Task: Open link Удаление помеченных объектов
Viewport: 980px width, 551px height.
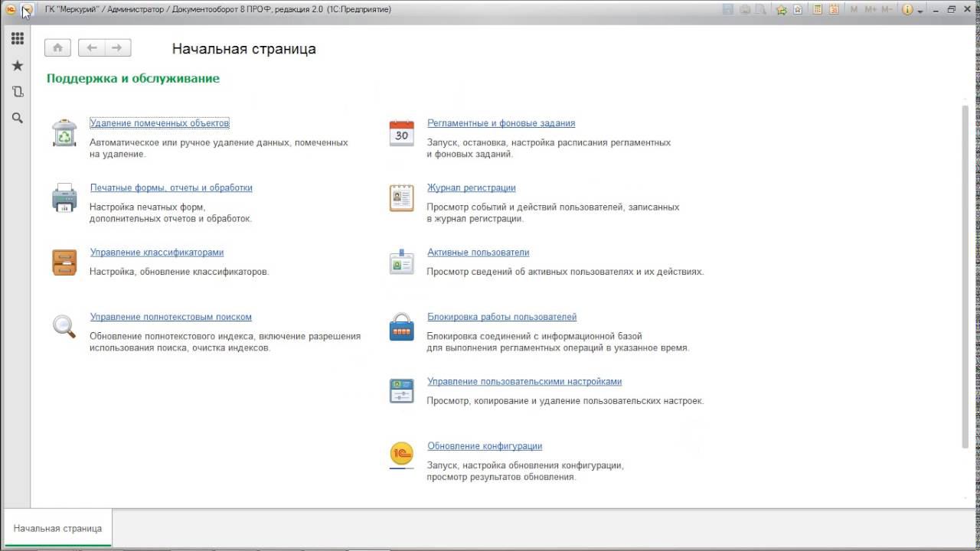Action: (159, 123)
